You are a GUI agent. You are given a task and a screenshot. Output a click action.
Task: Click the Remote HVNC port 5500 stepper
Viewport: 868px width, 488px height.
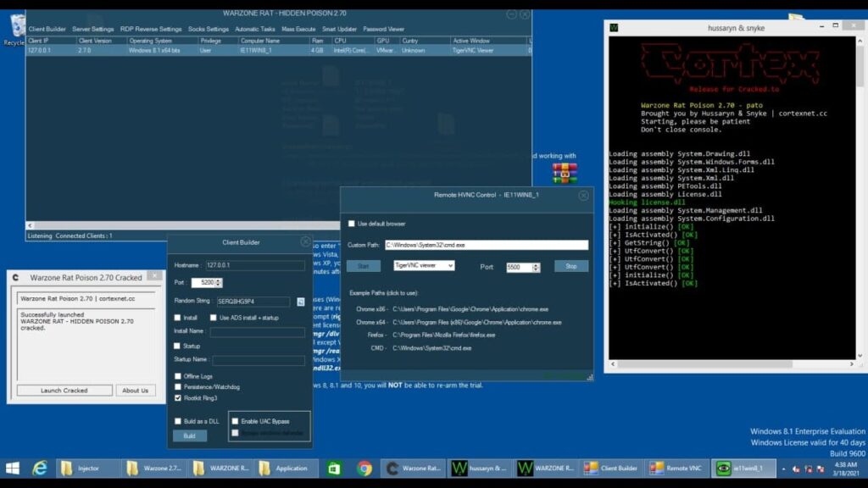click(x=536, y=267)
